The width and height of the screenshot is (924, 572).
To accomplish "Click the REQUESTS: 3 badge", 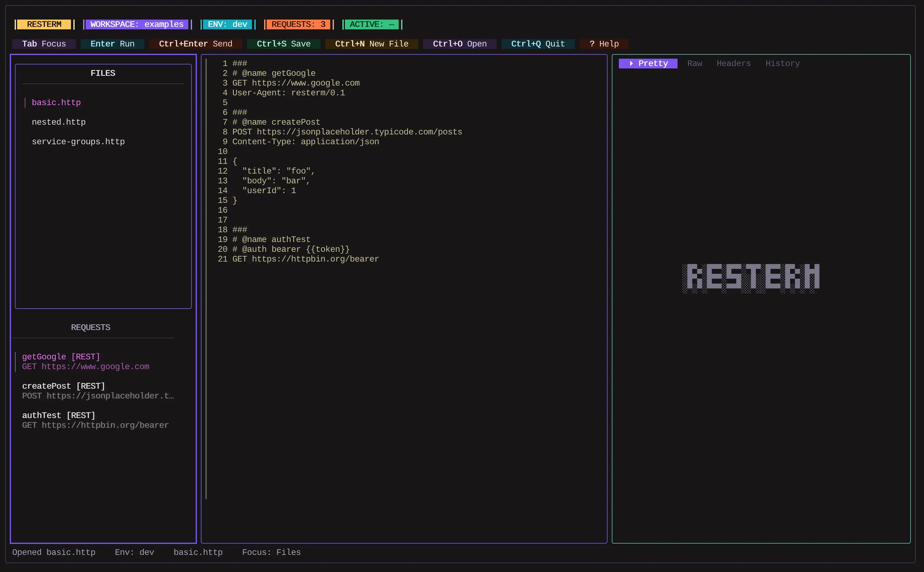I will coord(298,24).
